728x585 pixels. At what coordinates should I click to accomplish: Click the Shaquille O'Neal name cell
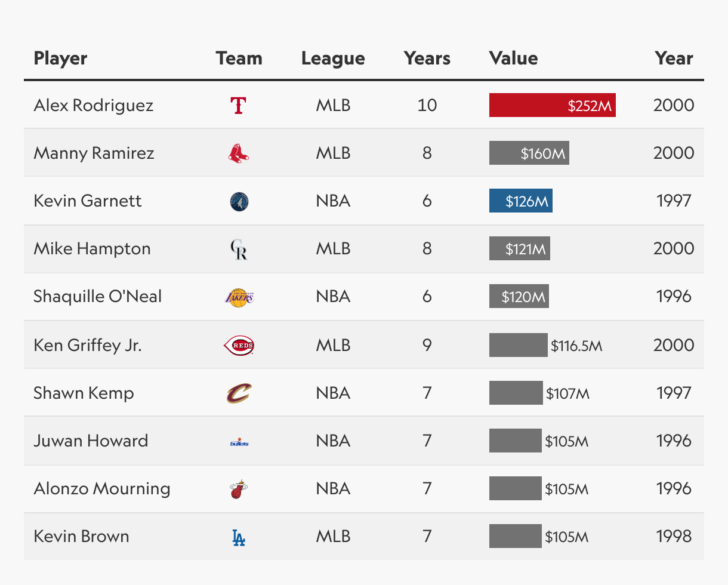[98, 297]
